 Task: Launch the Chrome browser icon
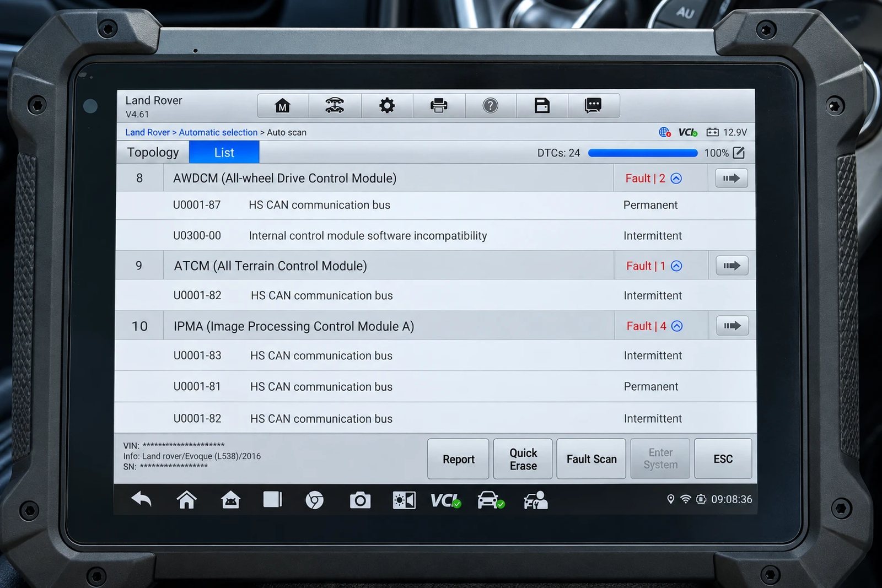[x=315, y=500]
